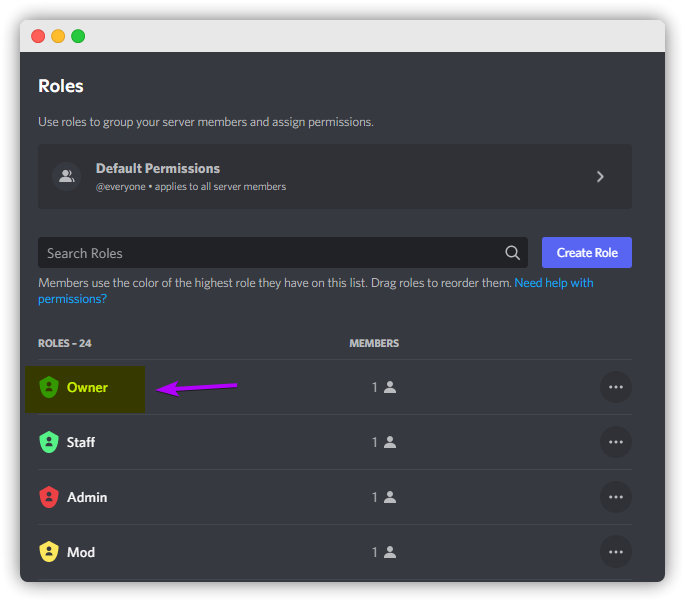Expand Default Permissions with the chevron arrow

pyautogui.click(x=600, y=176)
